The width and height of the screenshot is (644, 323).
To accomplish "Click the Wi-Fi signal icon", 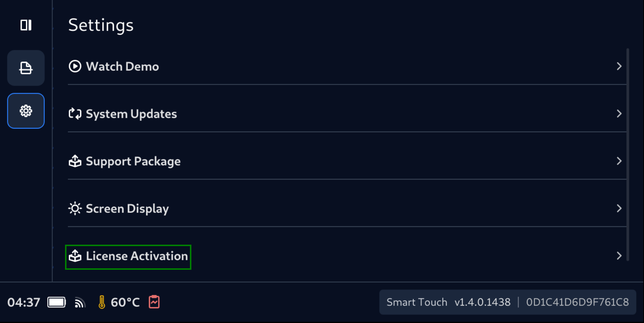I will pyautogui.click(x=80, y=303).
